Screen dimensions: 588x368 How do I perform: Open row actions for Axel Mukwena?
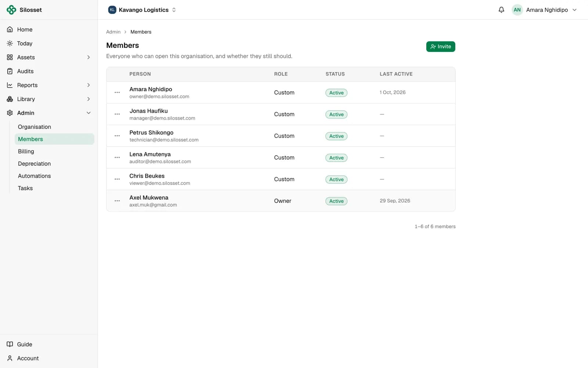tap(117, 201)
